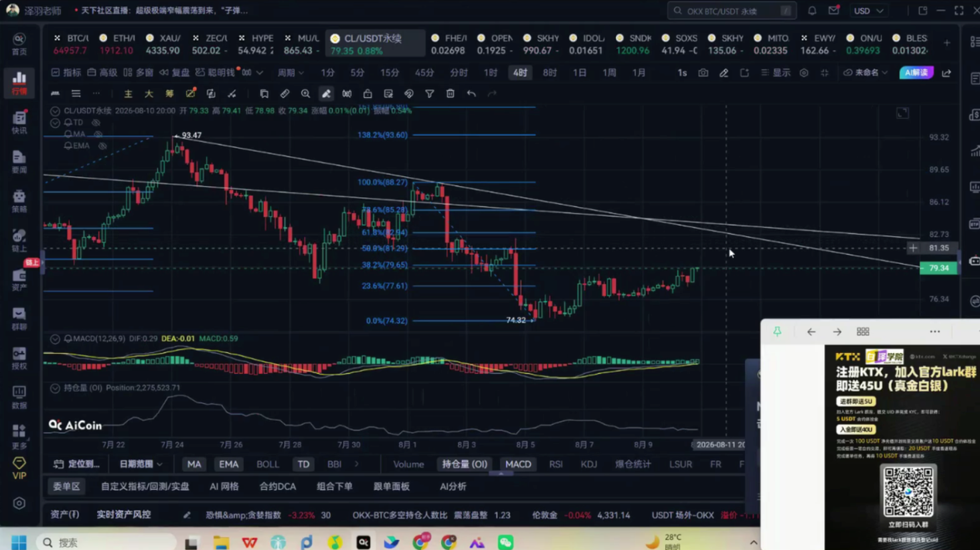The width and height of the screenshot is (980, 550).
Task: Click the 指标 indicators button
Action: tap(66, 72)
